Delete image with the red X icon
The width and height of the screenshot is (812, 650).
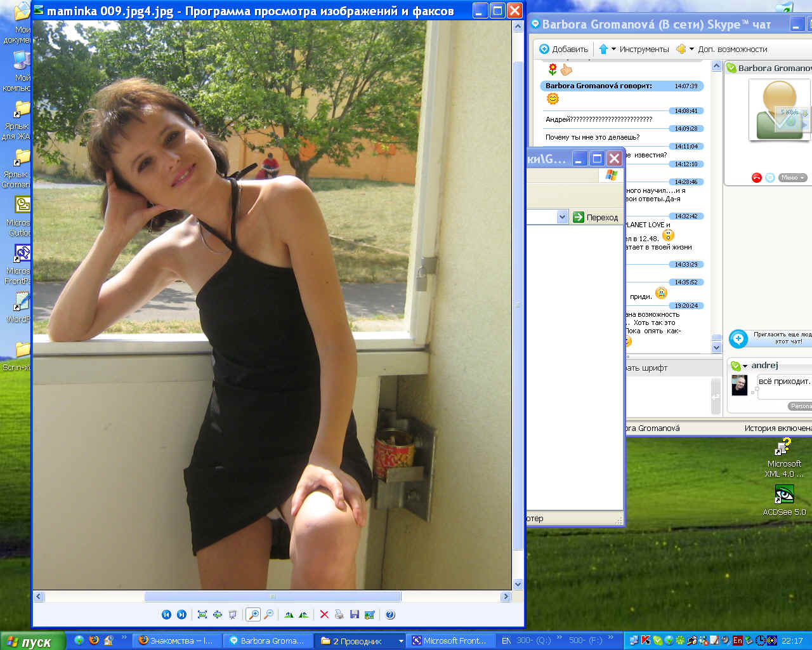point(324,614)
